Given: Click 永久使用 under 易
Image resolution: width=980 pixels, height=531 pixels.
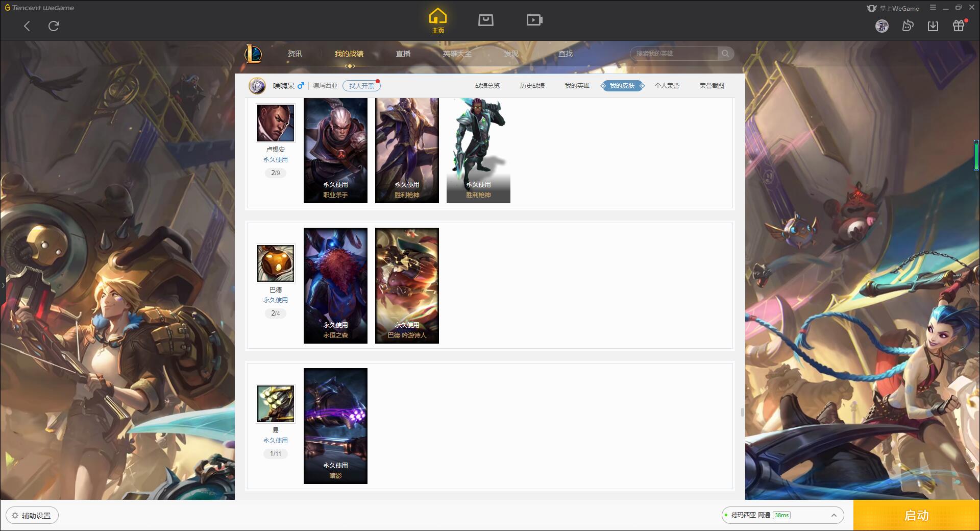Looking at the screenshot, I should (x=276, y=441).
